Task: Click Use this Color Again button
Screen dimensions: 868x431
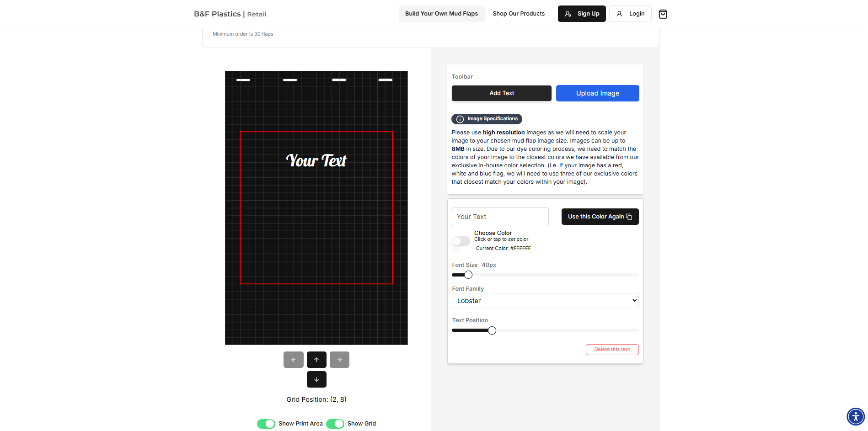Action: click(x=600, y=217)
